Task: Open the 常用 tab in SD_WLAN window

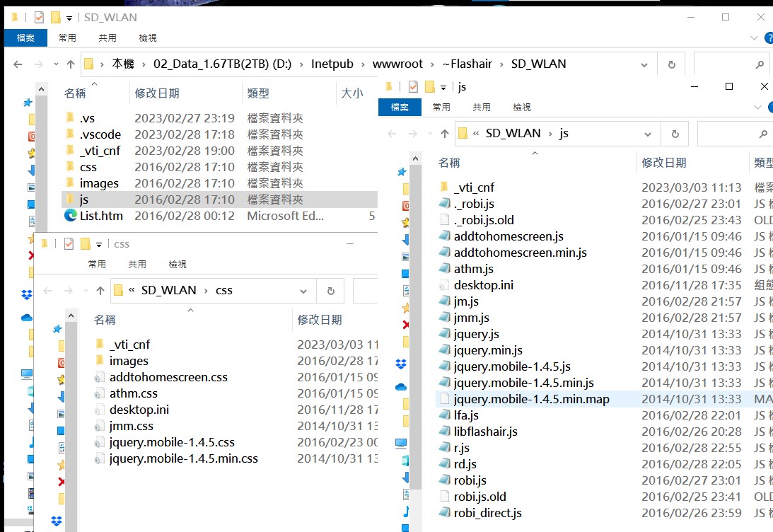Action: click(x=67, y=38)
